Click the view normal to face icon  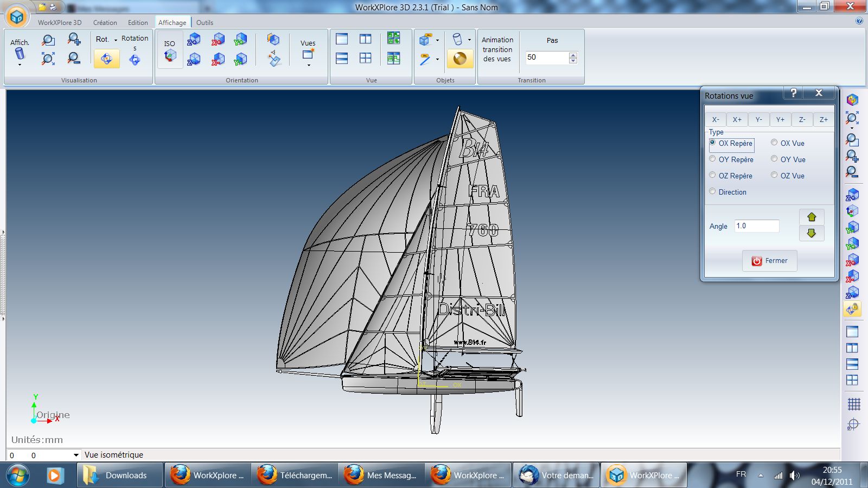tap(275, 59)
